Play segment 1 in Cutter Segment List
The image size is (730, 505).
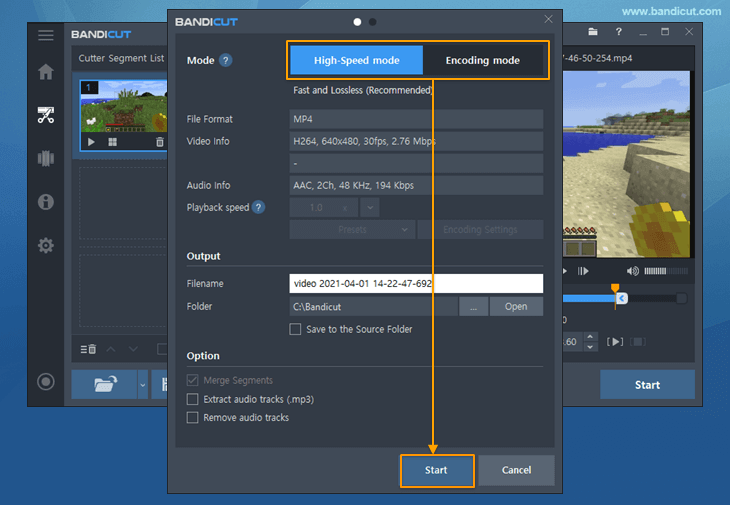click(x=91, y=142)
